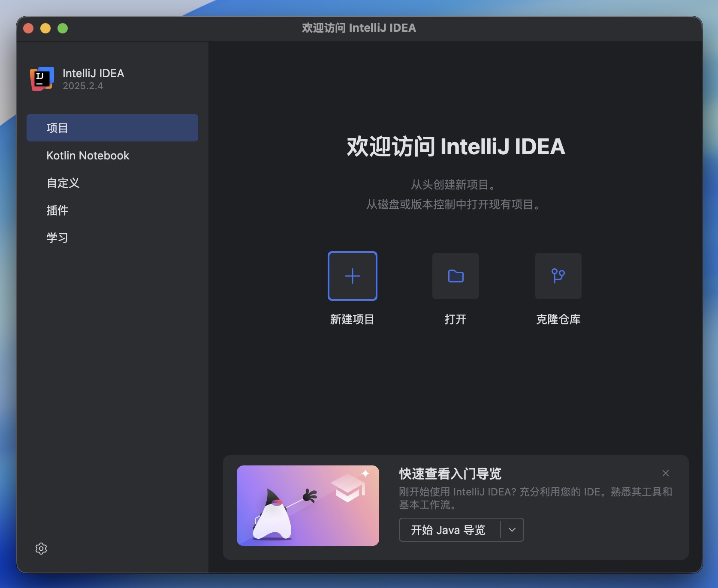This screenshot has width=718, height=588.
Task: Dismiss the 快速查看入门导览 banner with the × icon
Action: pyautogui.click(x=665, y=473)
